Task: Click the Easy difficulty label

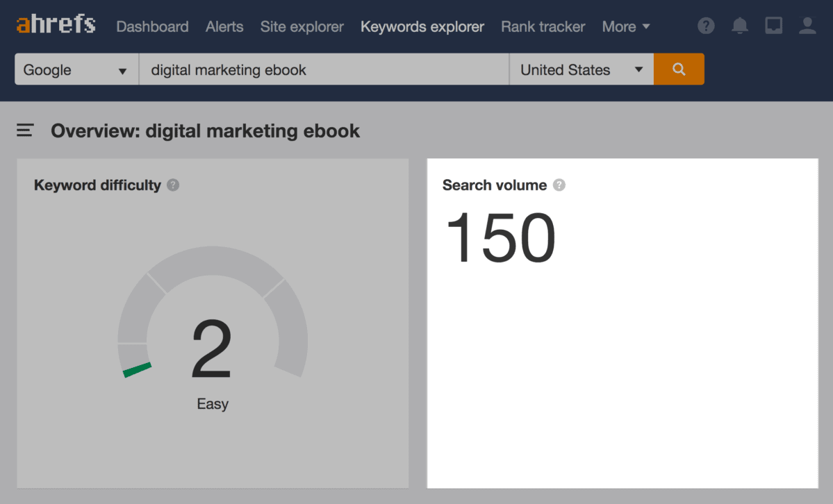Action: (213, 404)
